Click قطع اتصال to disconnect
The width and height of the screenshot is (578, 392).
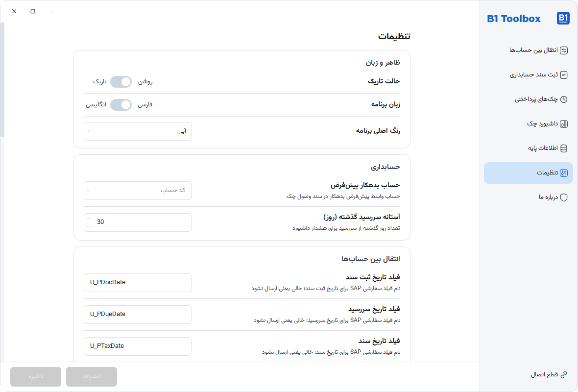point(528,375)
